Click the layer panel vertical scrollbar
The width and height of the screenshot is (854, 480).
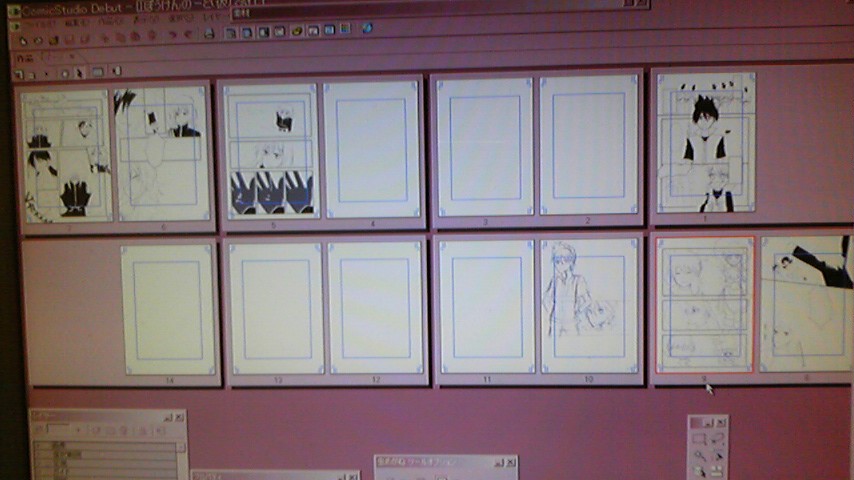(x=181, y=460)
